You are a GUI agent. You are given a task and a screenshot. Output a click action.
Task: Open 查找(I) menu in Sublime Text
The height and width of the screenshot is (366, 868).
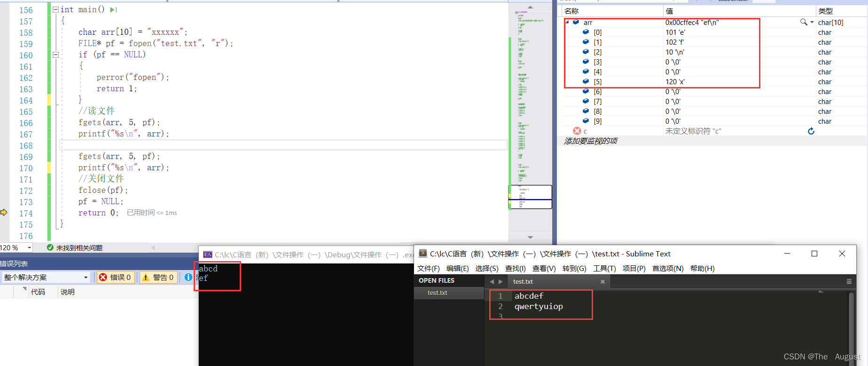click(515, 268)
